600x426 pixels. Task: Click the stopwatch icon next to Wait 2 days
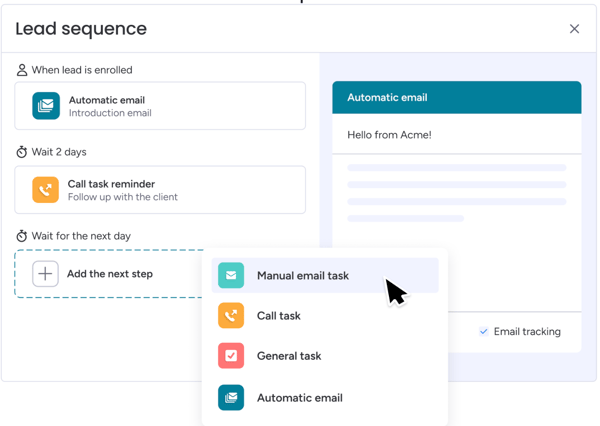click(22, 152)
